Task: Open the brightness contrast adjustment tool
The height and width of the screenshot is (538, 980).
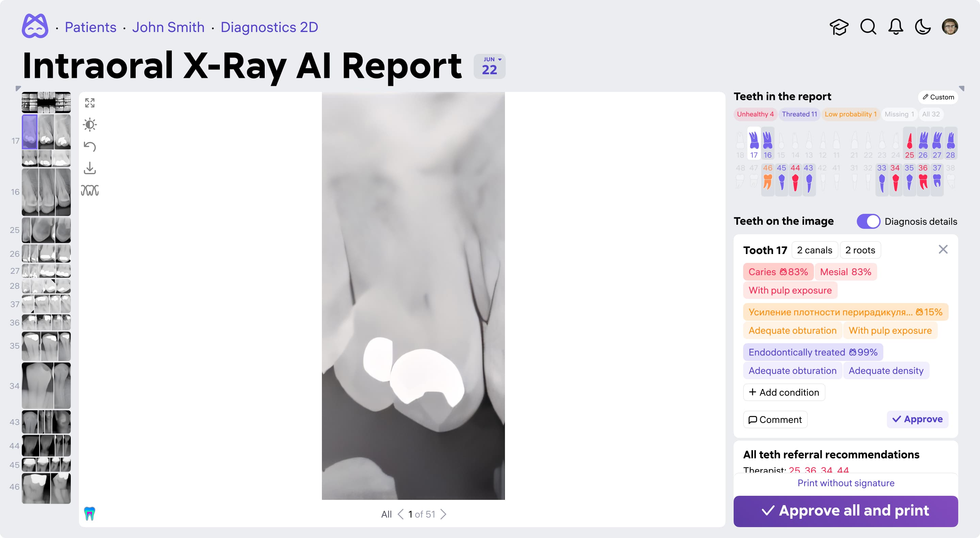Action: pos(90,125)
